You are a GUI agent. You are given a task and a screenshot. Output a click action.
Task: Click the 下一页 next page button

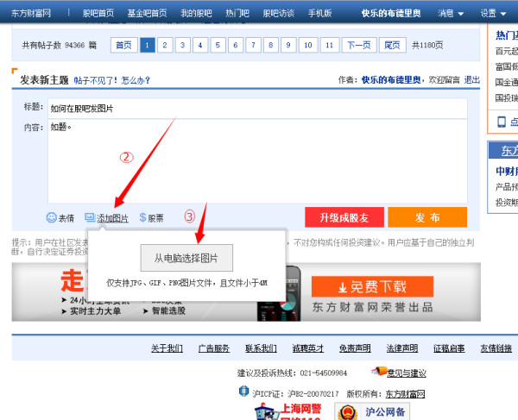pos(358,45)
